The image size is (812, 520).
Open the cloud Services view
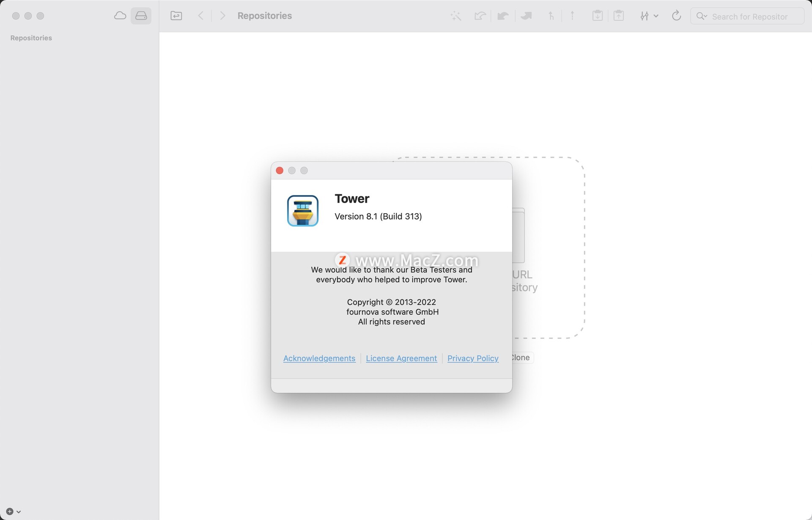click(x=120, y=16)
